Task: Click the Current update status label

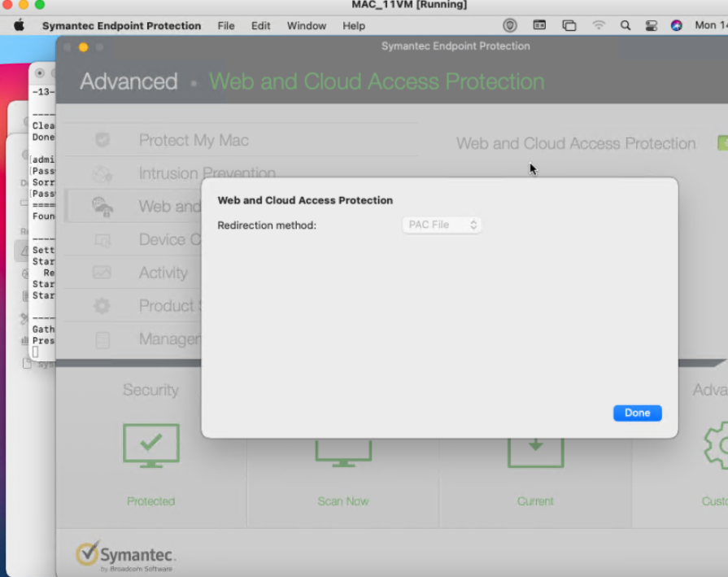Action: click(x=535, y=501)
